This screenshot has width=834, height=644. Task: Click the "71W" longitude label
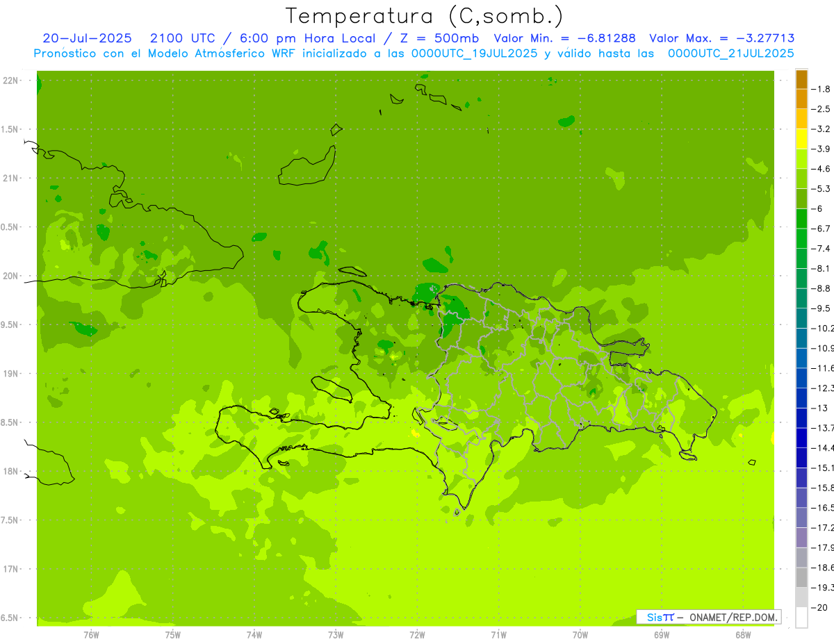point(498,634)
